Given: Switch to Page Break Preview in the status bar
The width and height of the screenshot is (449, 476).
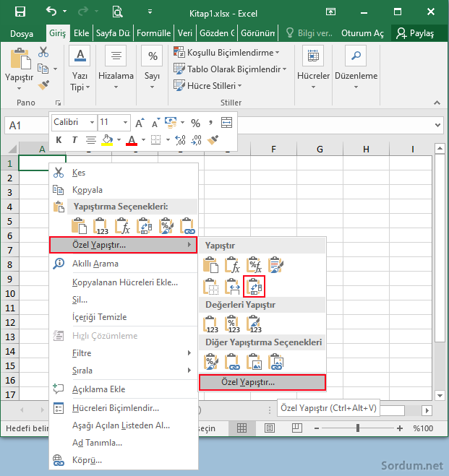Looking at the screenshot, I should [x=296, y=428].
